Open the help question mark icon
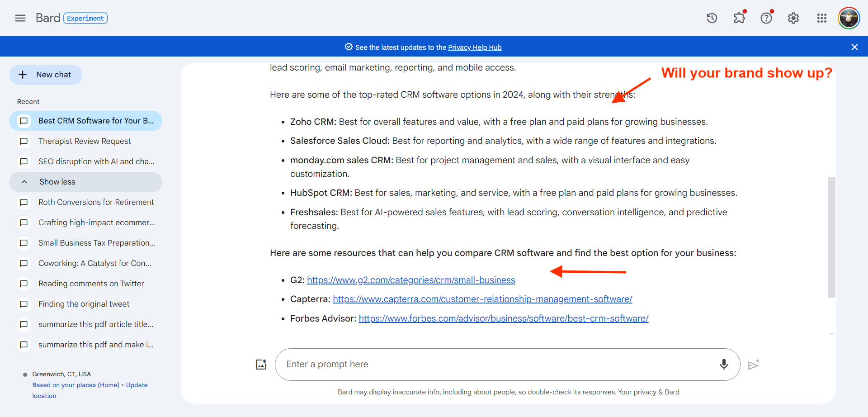This screenshot has height=417, width=868. click(x=766, y=18)
